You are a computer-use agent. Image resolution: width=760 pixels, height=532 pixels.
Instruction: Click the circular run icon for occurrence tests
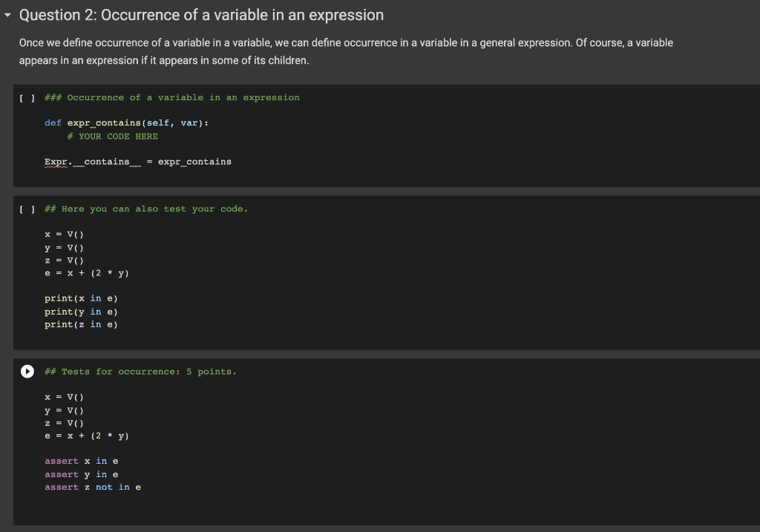pyautogui.click(x=26, y=371)
